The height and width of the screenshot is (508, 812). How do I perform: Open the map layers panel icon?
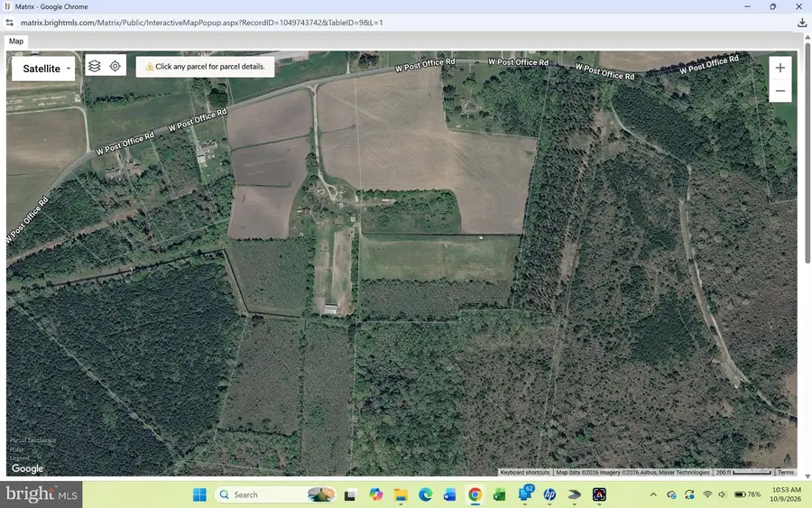point(94,66)
